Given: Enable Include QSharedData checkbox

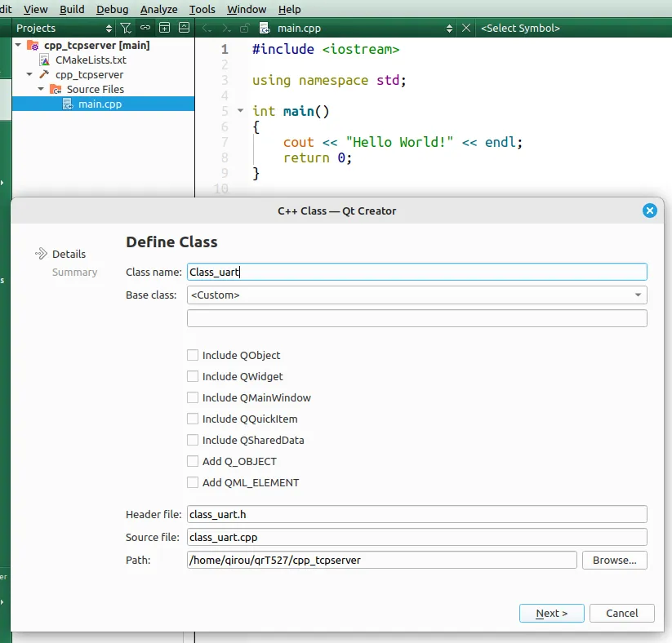Looking at the screenshot, I should [x=193, y=440].
